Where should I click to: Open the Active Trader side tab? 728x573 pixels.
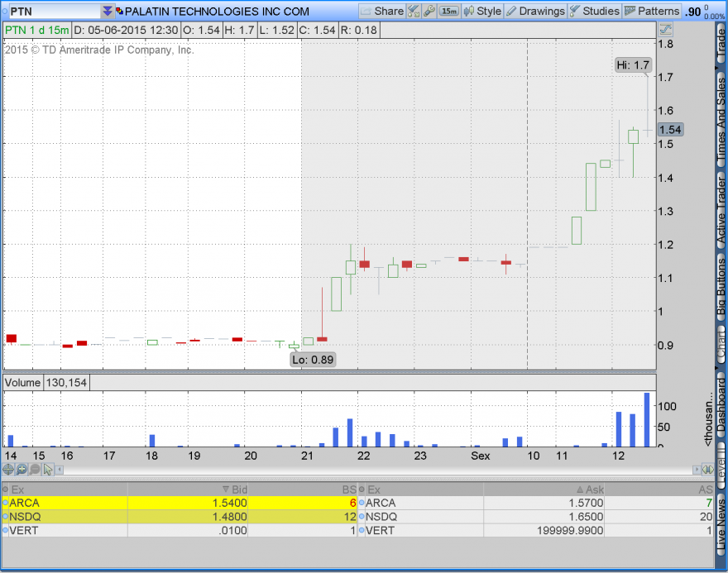point(721,211)
